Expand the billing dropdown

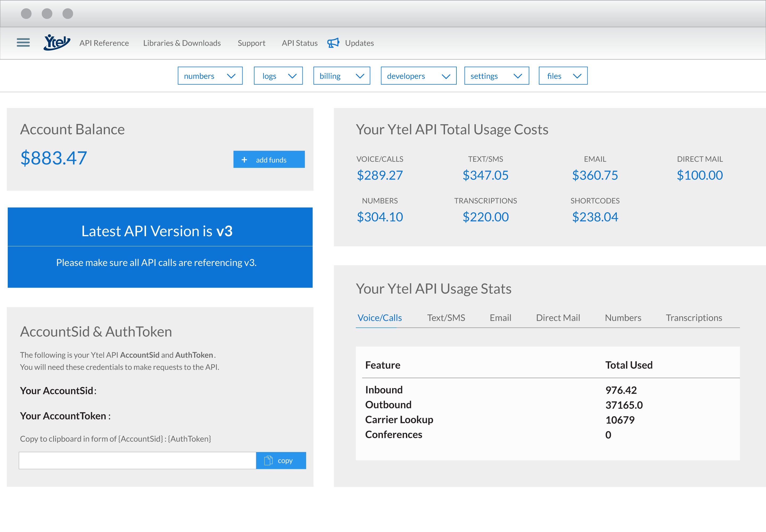point(360,76)
